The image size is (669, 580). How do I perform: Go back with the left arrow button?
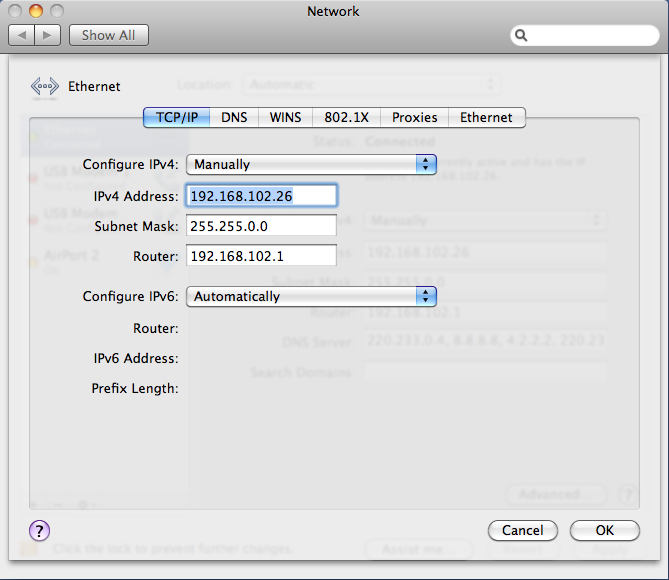point(21,35)
